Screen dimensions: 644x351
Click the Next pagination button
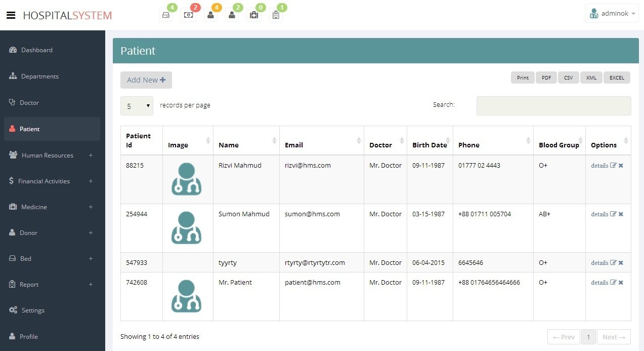click(x=614, y=337)
